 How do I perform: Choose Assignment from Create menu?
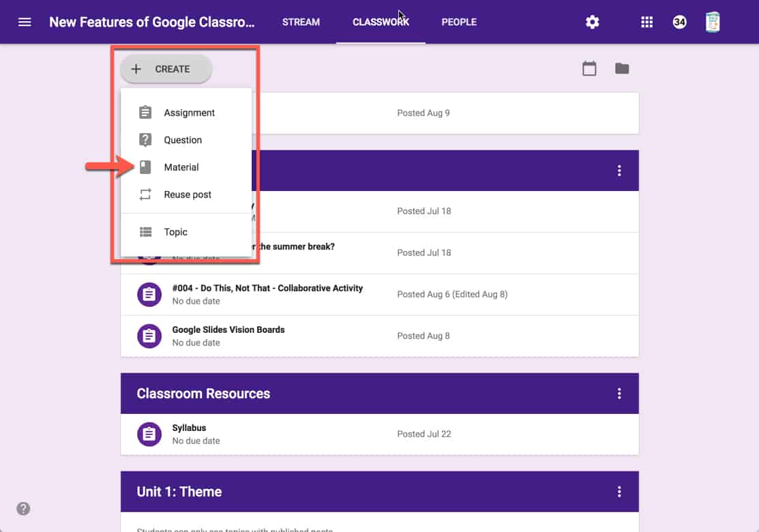[x=186, y=113]
